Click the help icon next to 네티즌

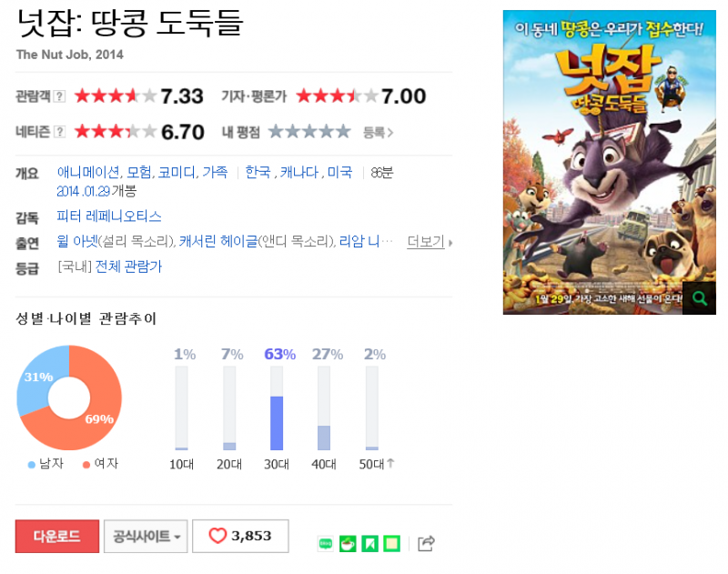(59, 132)
